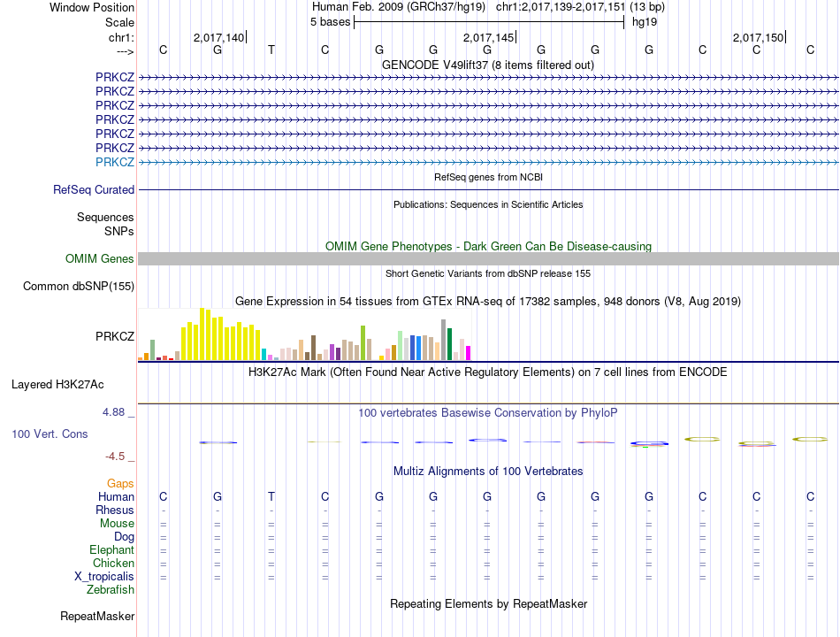
Task: Click the 5 bases scale bar
Action: pyautogui.click(x=489, y=22)
